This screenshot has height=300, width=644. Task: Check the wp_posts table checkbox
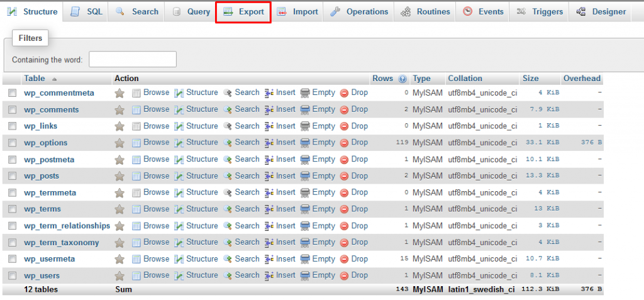click(13, 176)
